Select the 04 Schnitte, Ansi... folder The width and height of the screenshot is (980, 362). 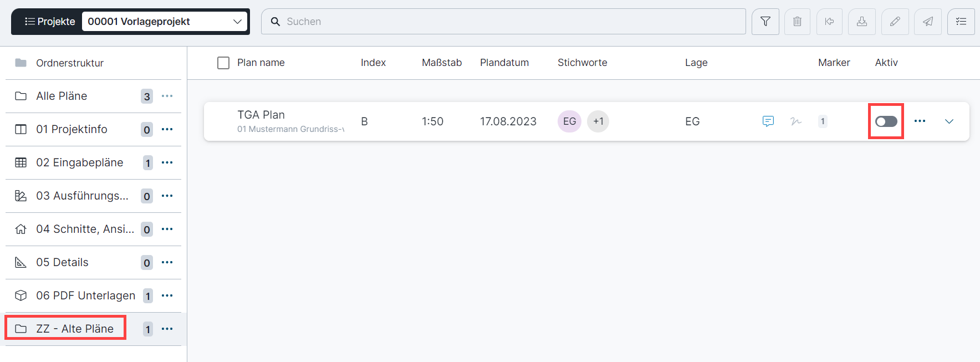click(93, 229)
